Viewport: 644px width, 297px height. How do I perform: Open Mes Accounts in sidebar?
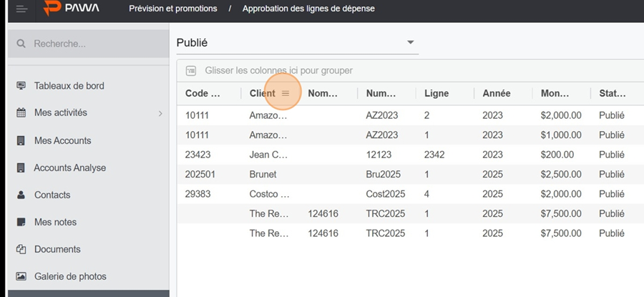coord(62,140)
